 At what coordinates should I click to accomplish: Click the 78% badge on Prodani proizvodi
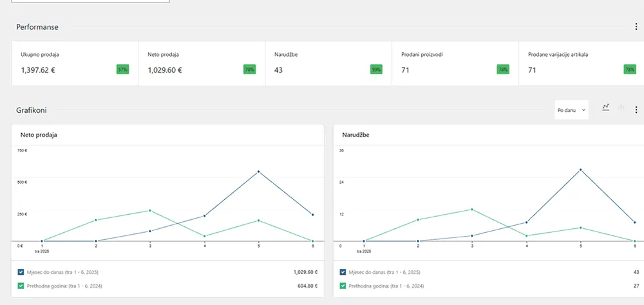pyautogui.click(x=503, y=70)
